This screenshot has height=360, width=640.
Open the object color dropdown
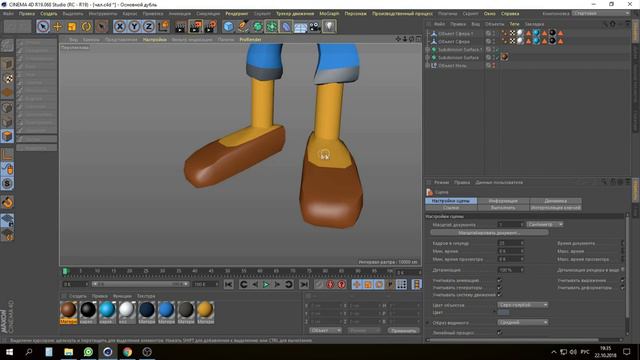pyautogui.click(x=522, y=305)
